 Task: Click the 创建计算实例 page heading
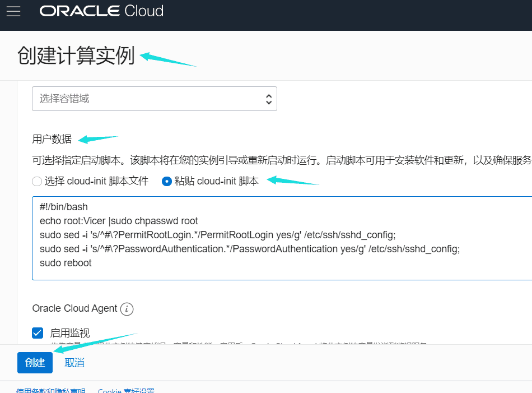76,56
